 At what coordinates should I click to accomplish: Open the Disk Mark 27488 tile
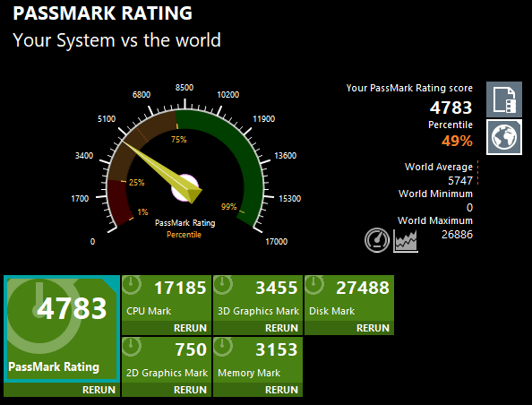pos(349,298)
